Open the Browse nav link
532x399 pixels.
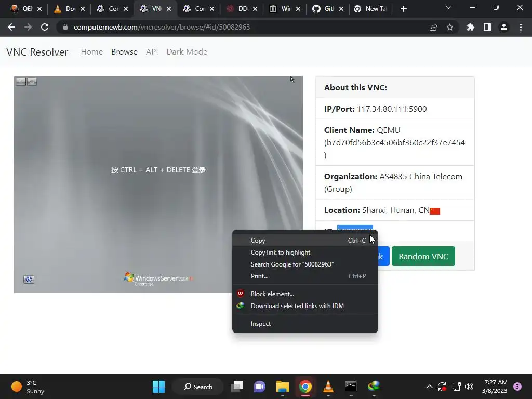[x=124, y=51]
